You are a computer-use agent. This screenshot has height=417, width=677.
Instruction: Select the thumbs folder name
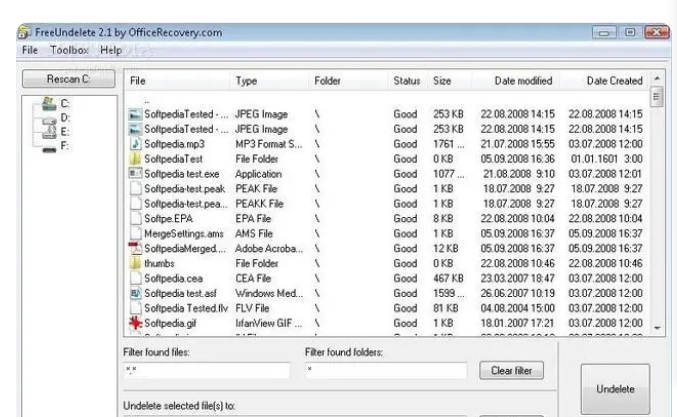(159, 263)
